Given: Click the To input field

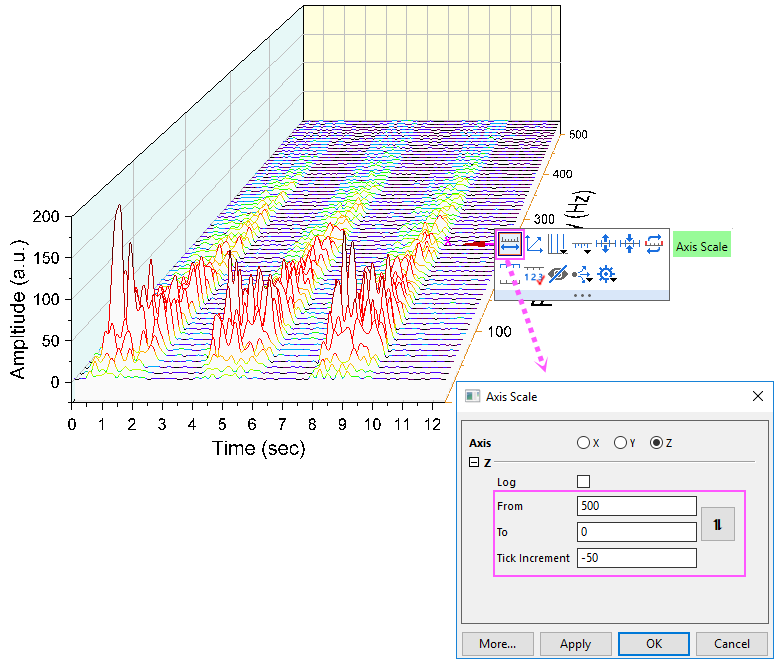Looking at the screenshot, I should tap(637, 532).
